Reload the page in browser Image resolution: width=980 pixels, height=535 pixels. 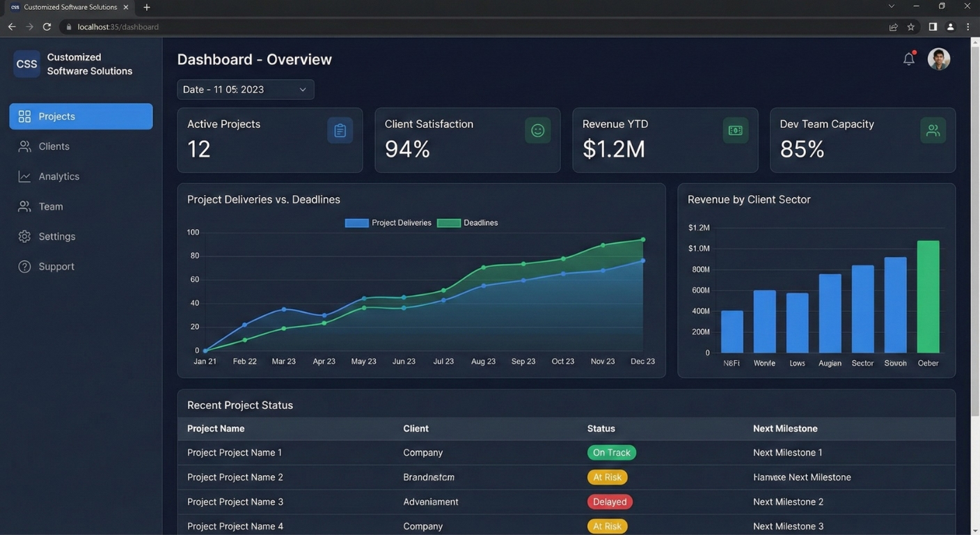coord(47,27)
